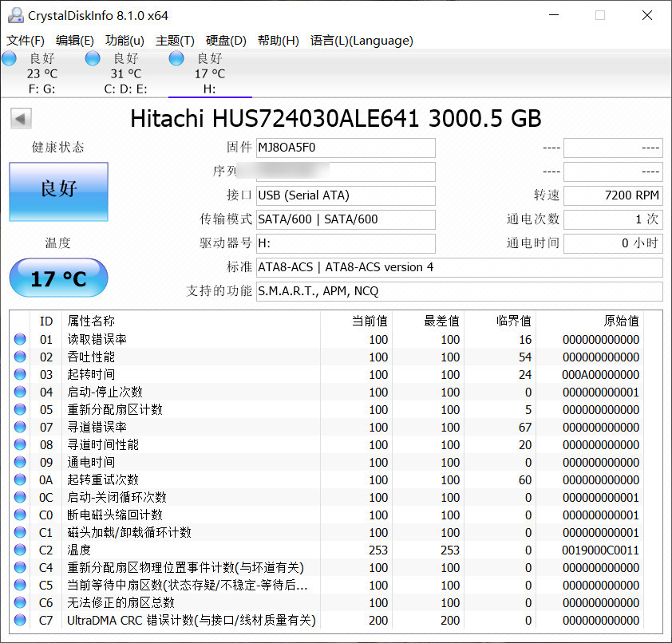This screenshot has height=643, width=672.
Task: Click current value 253 in 温度 row
Action: tap(378, 550)
